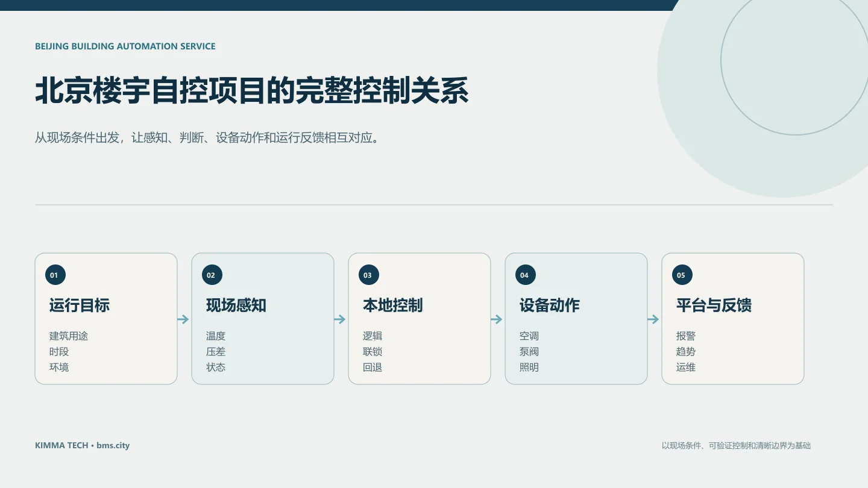Select the 平台与反馈 card heading

click(714, 305)
